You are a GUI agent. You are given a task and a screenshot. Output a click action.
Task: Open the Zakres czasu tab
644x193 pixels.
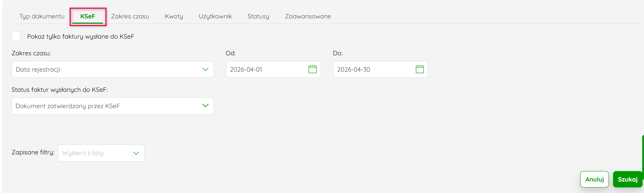(130, 16)
